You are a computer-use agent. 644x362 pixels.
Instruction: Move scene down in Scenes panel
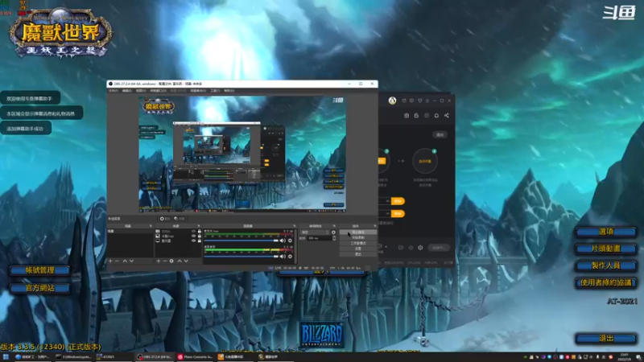pyautogui.click(x=131, y=261)
